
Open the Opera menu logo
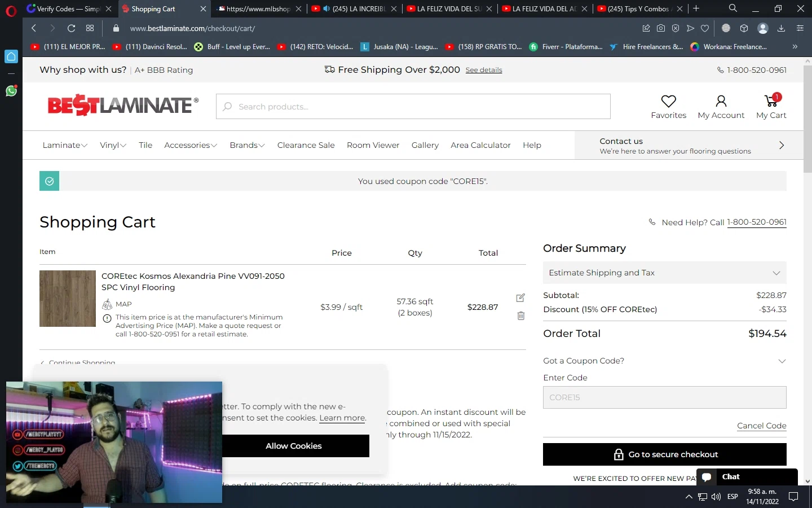tap(11, 11)
